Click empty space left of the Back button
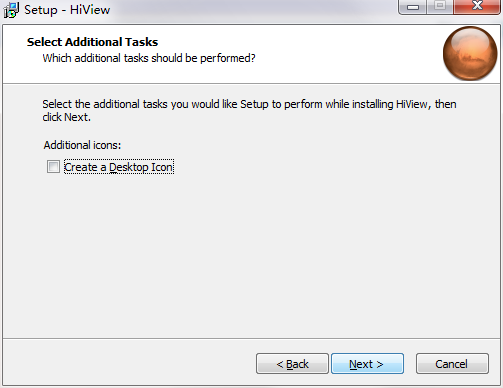The width and height of the screenshot is (503, 388). (130, 363)
